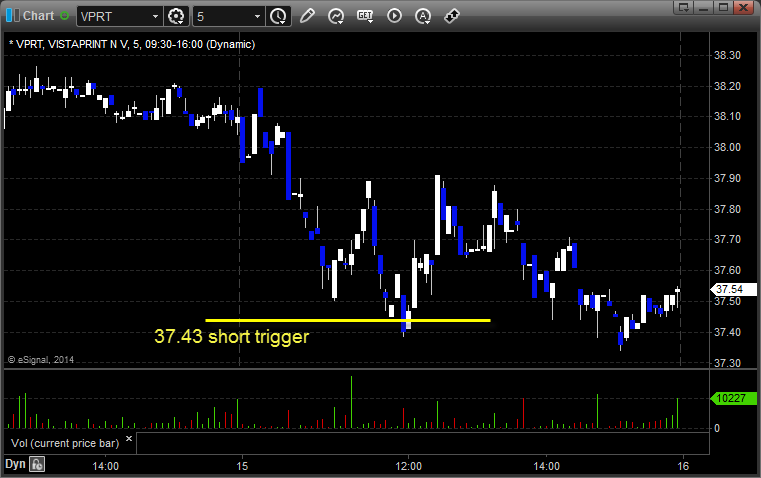Open the window options dropdown in title bar
Image resolution: width=761 pixels, height=478 pixels.
pos(683,7)
